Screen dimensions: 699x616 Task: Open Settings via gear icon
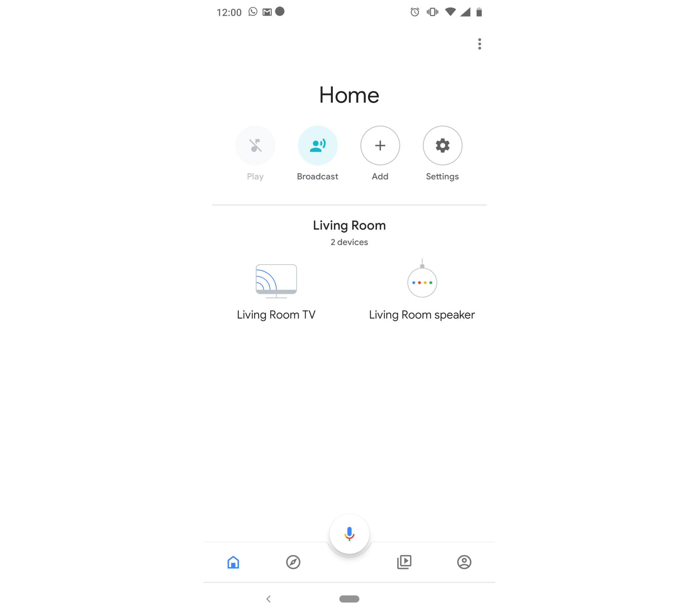443,145
